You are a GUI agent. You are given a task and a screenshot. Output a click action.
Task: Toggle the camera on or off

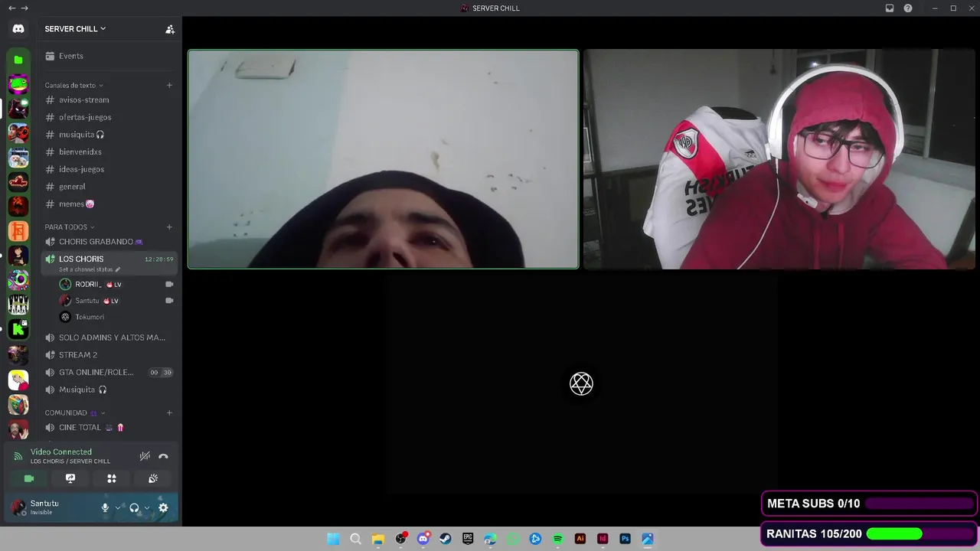[x=29, y=478]
